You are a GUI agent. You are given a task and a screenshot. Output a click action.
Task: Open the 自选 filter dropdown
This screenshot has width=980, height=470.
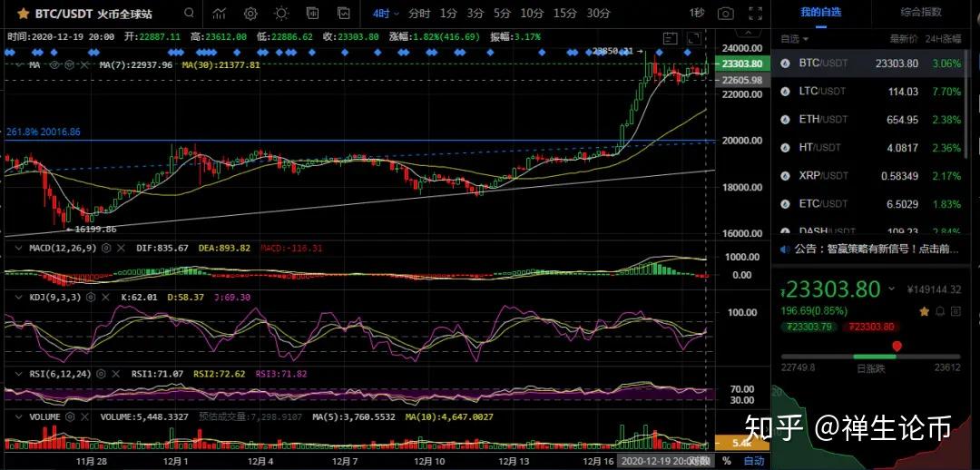793,39
